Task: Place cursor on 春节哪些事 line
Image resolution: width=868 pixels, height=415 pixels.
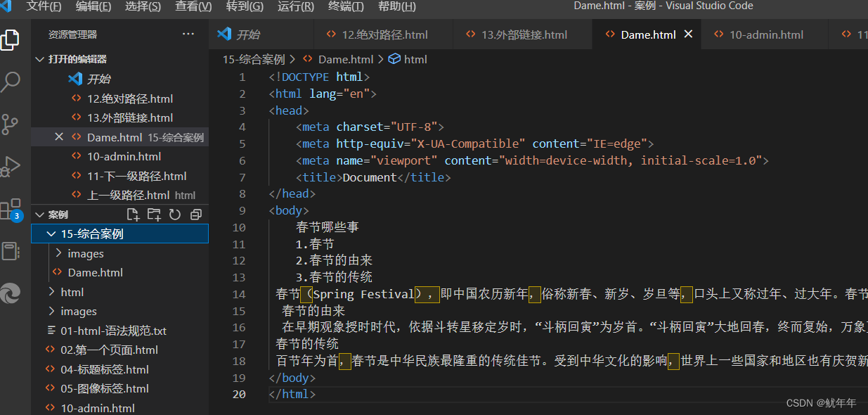Action: pyautogui.click(x=328, y=227)
